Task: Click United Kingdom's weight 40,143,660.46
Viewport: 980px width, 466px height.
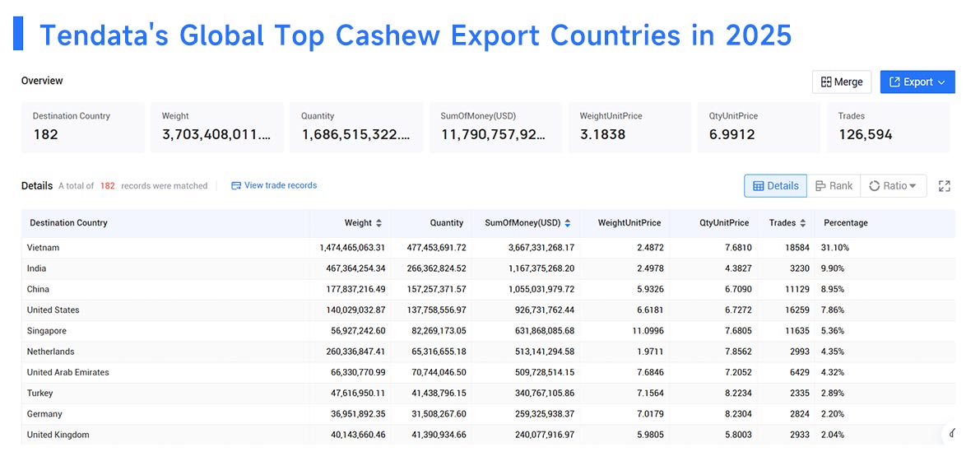Action: (x=356, y=434)
